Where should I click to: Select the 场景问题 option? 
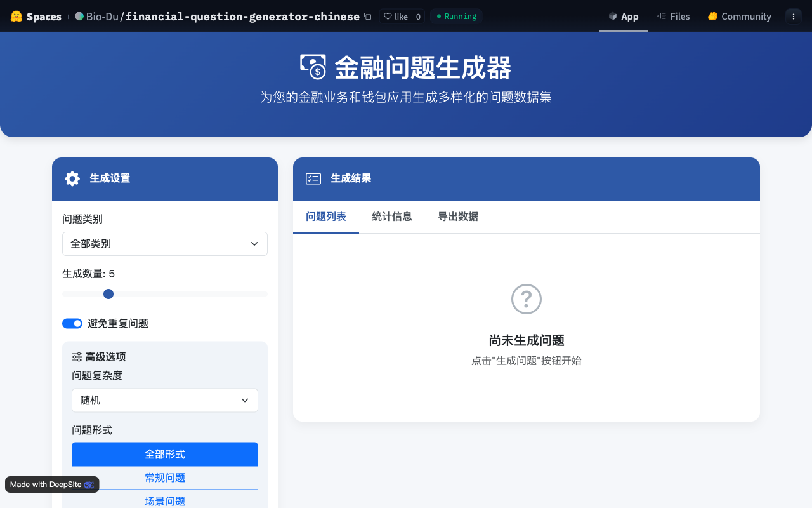[165, 501]
